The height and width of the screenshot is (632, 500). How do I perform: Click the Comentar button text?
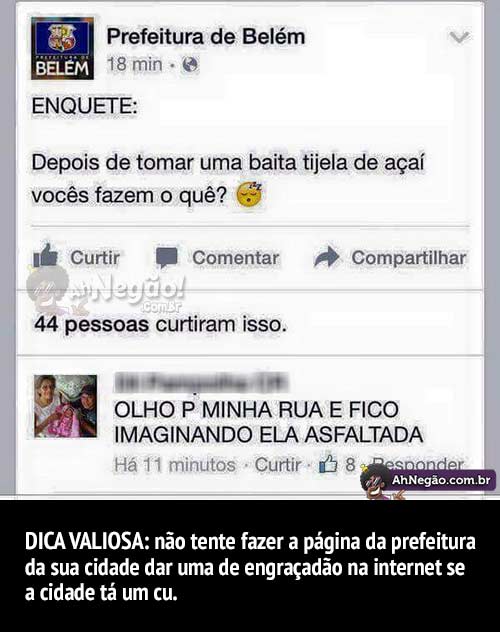[x=236, y=258]
